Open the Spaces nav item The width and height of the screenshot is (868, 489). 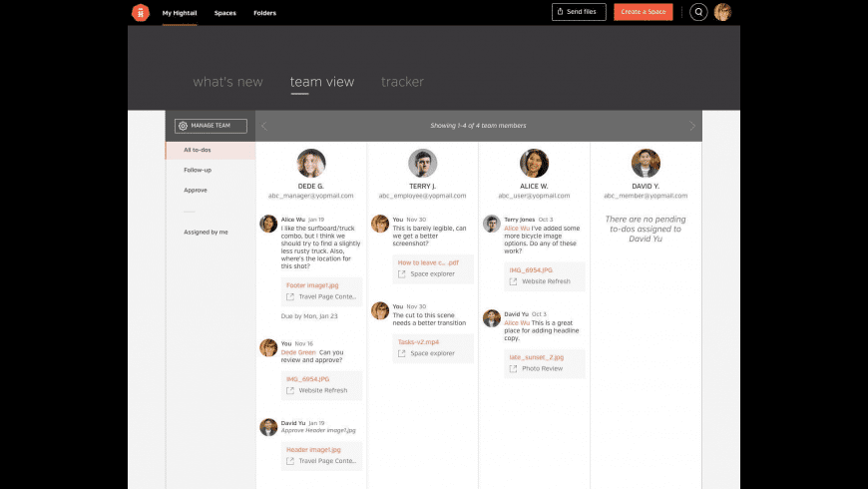225,13
